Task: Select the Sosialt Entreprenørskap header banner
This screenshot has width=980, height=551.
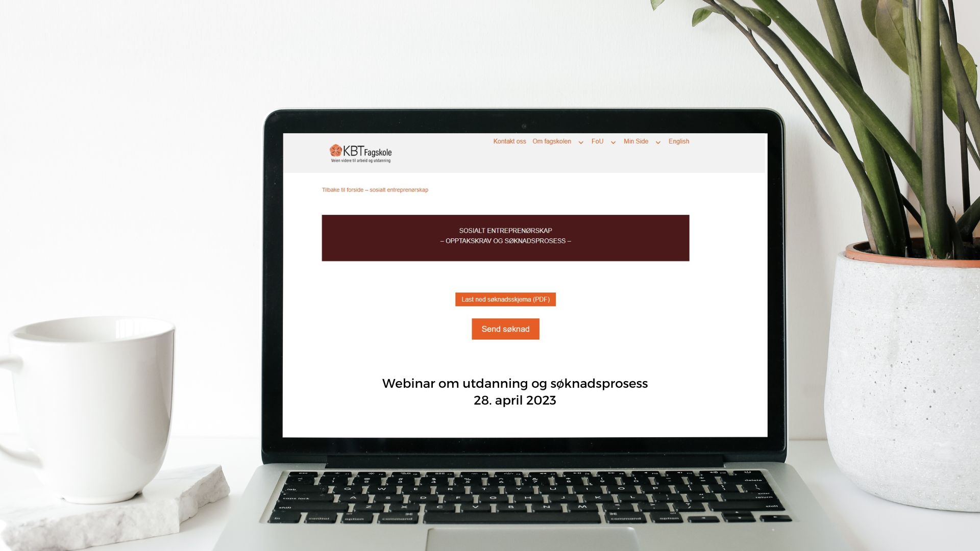Action: (505, 236)
